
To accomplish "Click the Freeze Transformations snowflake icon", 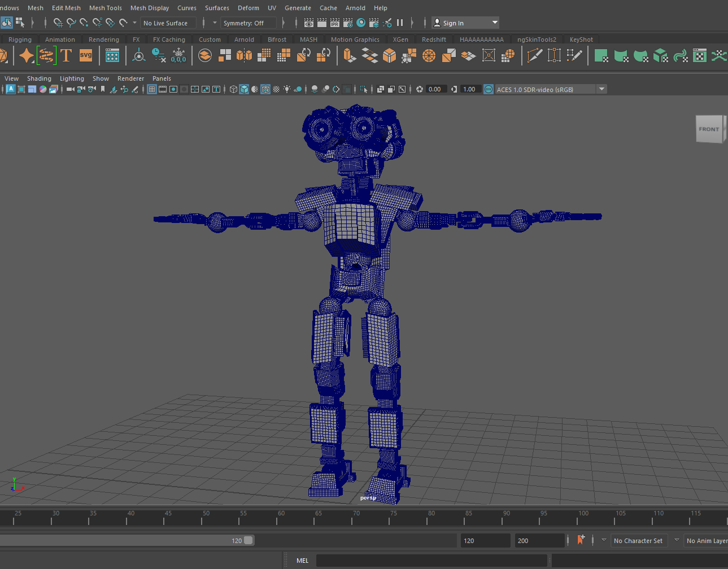I will [x=178, y=55].
